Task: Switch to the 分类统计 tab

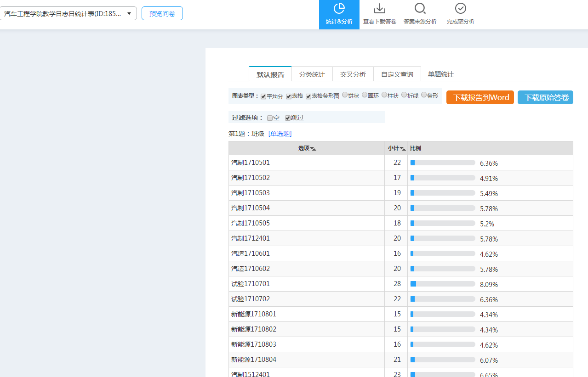Action: (x=312, y=74)
